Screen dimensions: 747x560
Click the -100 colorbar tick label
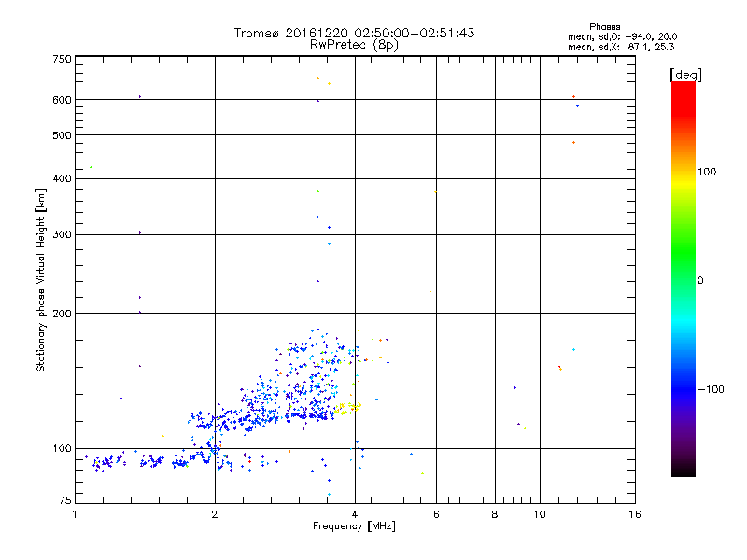(713, 388)
